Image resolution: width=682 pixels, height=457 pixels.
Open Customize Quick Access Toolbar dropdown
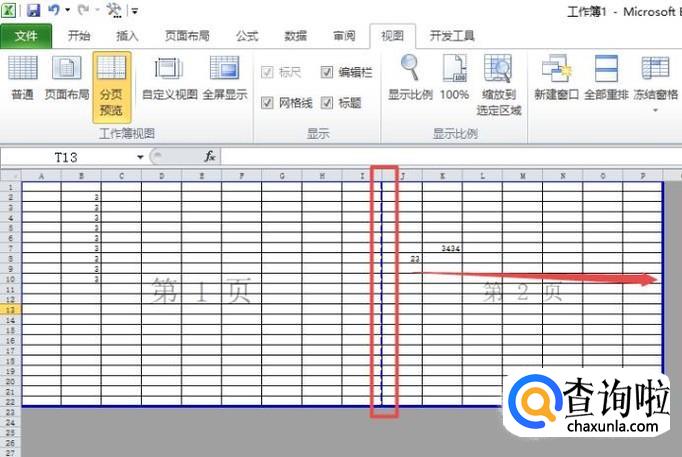pos(135,11)
